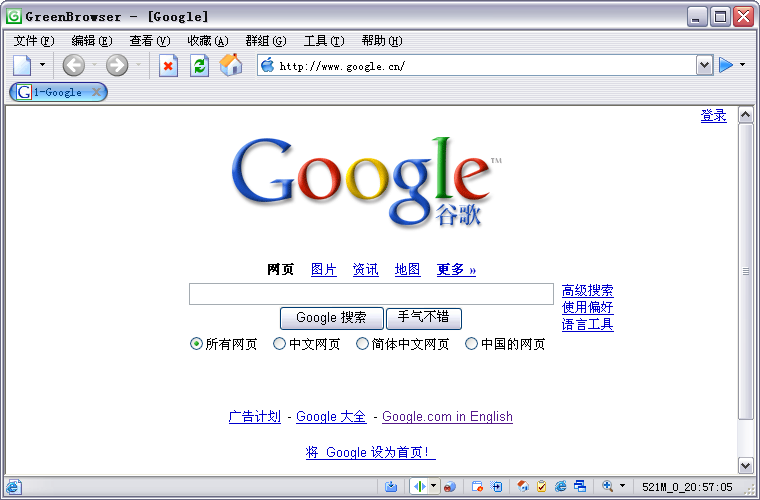This screenshot has width=760, height=500.
Task: Click the apple site icon in address bar
Action: pos(267,65)
